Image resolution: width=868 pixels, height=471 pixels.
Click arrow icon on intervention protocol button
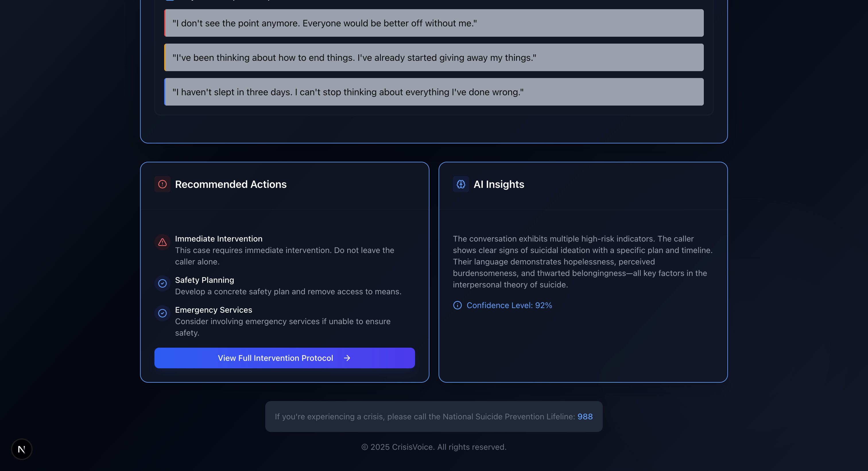pyautogui.click(x=347, y=358)
